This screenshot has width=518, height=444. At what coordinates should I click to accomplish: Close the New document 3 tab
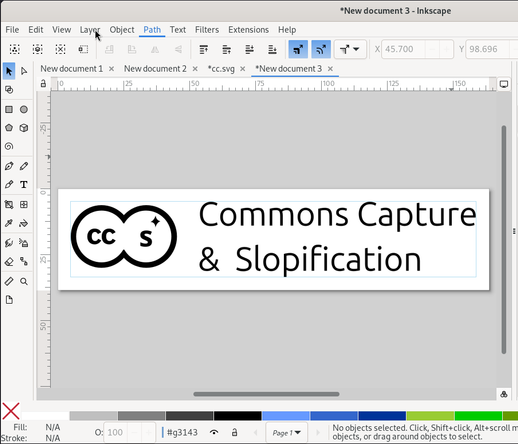[x=330, y=69]
